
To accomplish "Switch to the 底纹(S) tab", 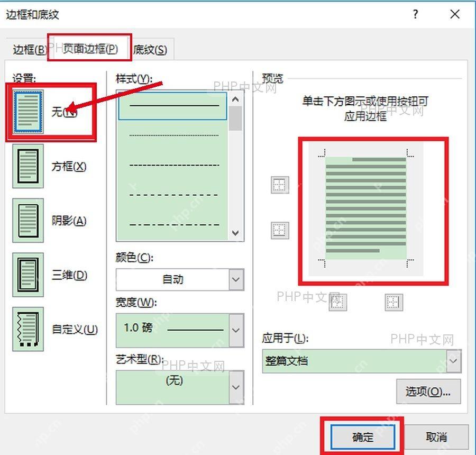I will pos(150,50).
